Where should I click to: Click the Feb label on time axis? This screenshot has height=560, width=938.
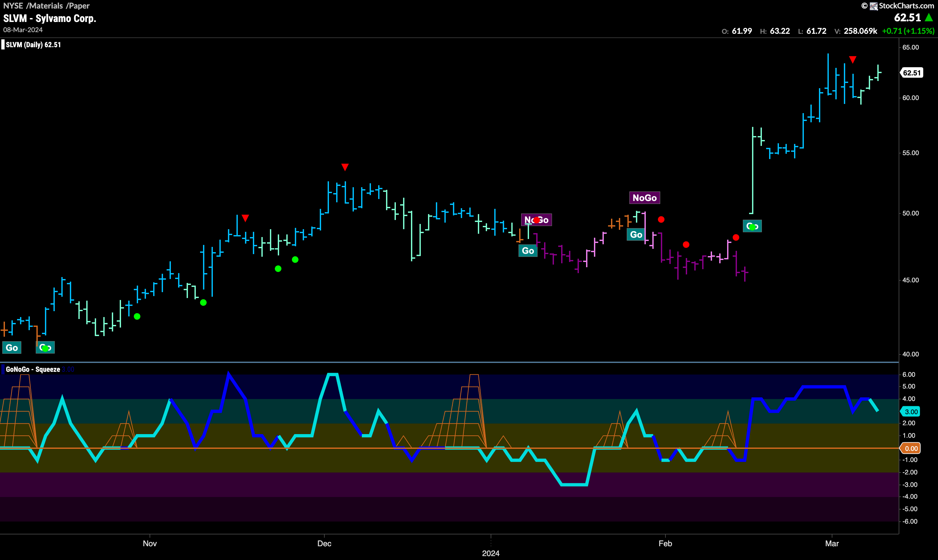[665, 543]
